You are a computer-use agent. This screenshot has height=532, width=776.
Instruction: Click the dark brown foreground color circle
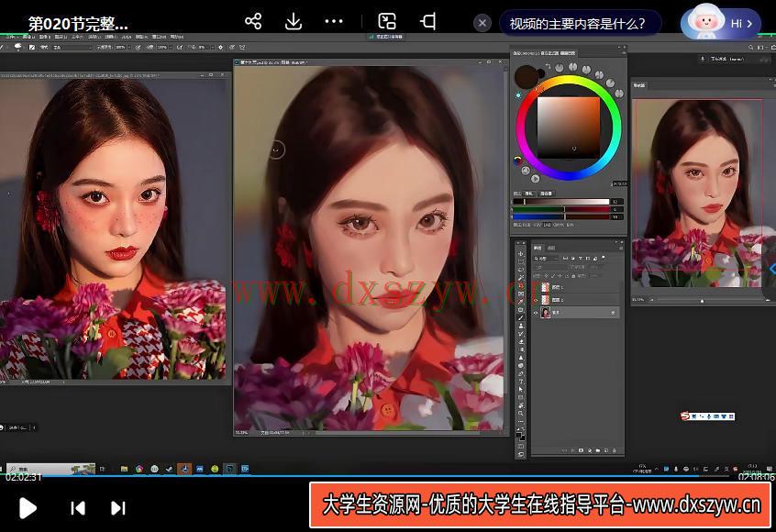click(x=527, y=77)
